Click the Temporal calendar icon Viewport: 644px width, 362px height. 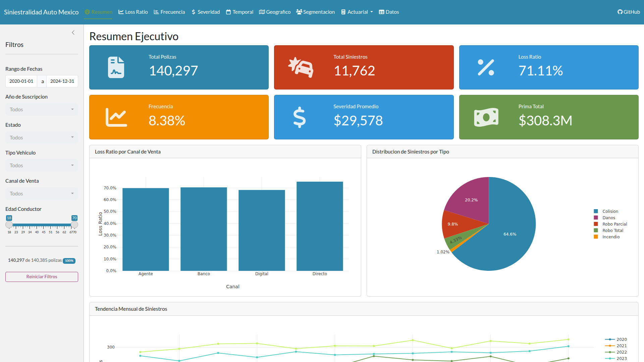point(228,12)
